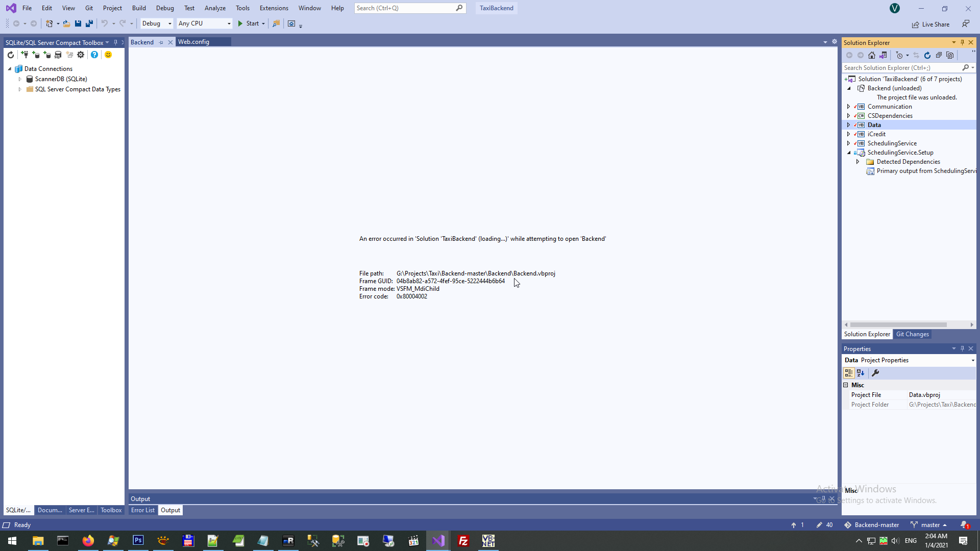Click Properties Pages wrench icon
Screen dimensions: 980x551
875,373
